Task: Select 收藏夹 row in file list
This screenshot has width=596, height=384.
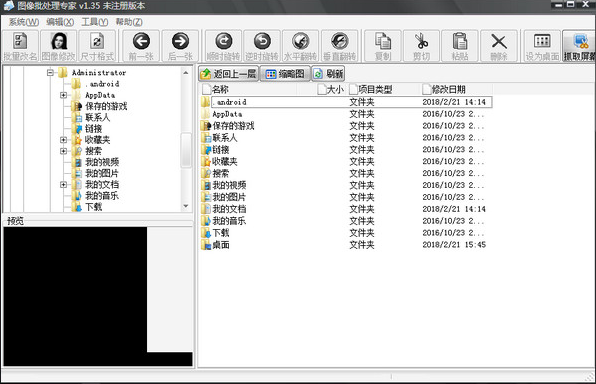Action: pyautogui.click(x=346, y=161)
